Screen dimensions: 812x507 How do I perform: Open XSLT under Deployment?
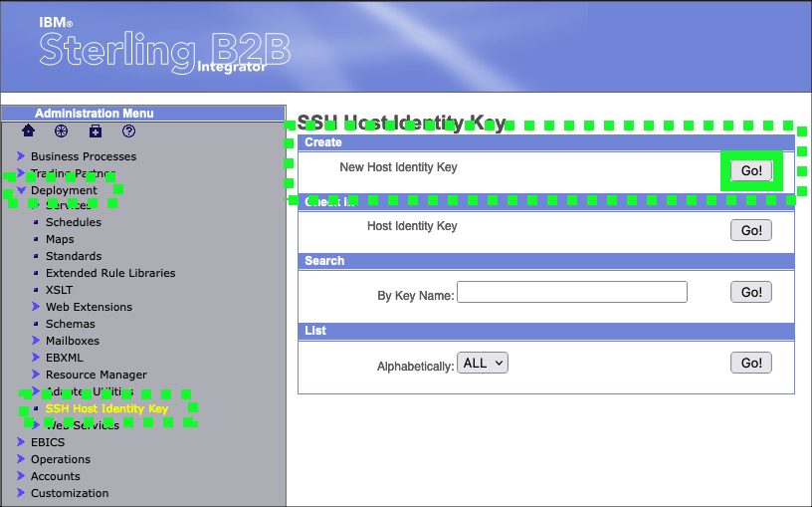tap(59, 290)
